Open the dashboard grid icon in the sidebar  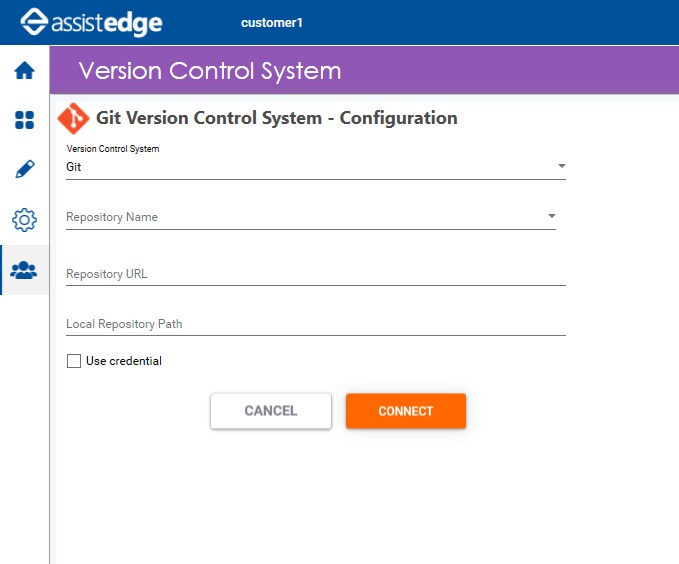(x=24, y=120)
